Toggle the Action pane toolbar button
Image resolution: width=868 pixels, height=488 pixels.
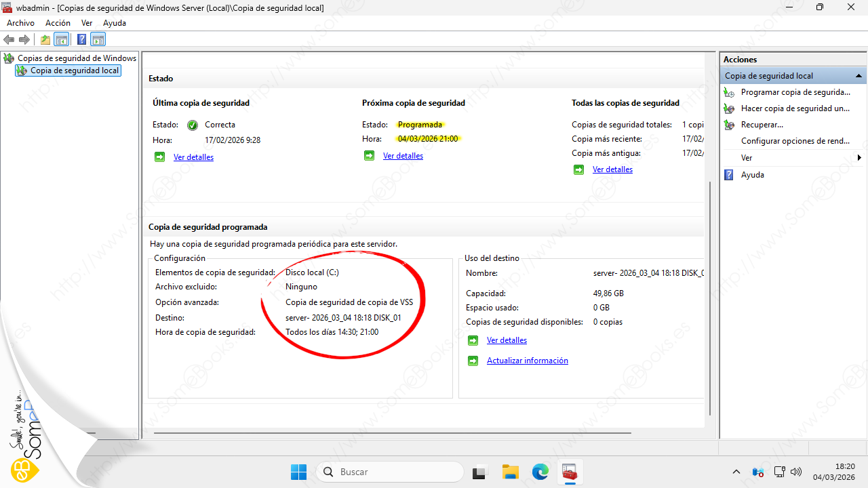(98, 40)
